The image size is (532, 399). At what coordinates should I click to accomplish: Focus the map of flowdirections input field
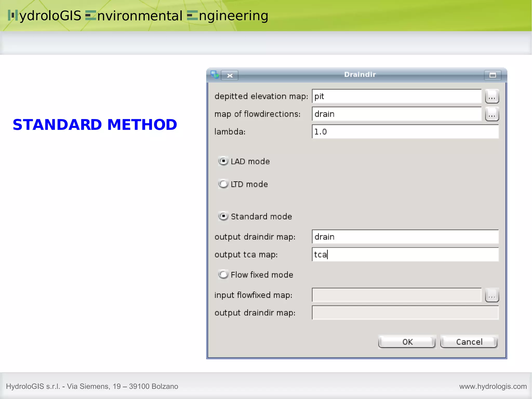[397, 114]
